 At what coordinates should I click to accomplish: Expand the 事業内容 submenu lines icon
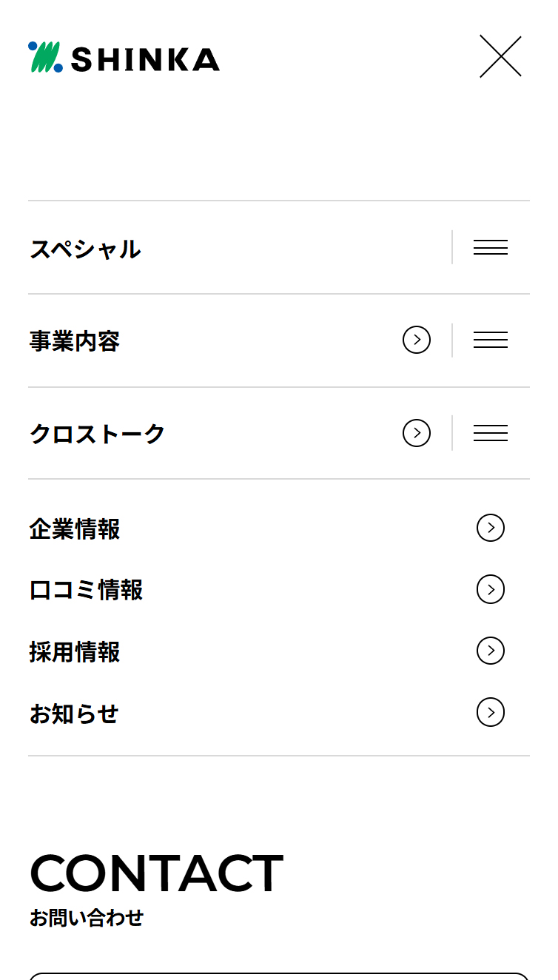pos(491,340)
